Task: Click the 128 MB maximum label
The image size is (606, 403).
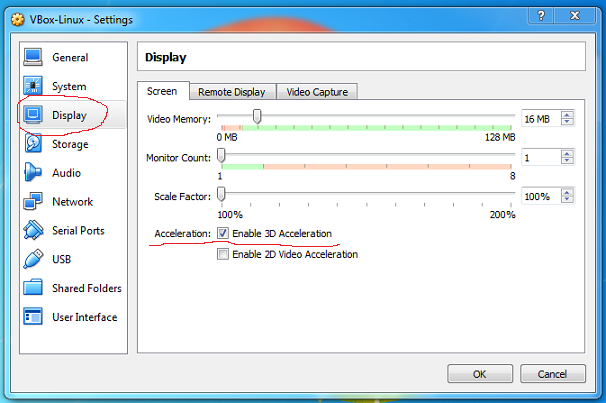Action: 500,137
